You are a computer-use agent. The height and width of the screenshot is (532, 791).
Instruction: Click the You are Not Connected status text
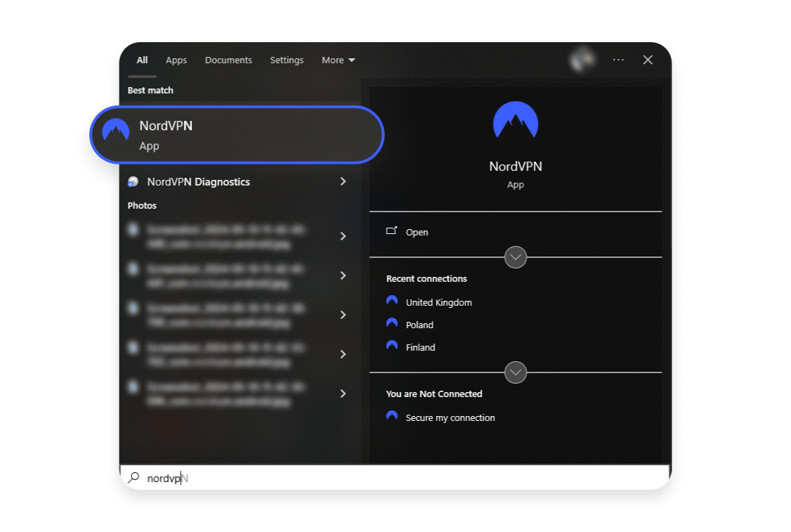pyautogui.click(x=434, y=394)
